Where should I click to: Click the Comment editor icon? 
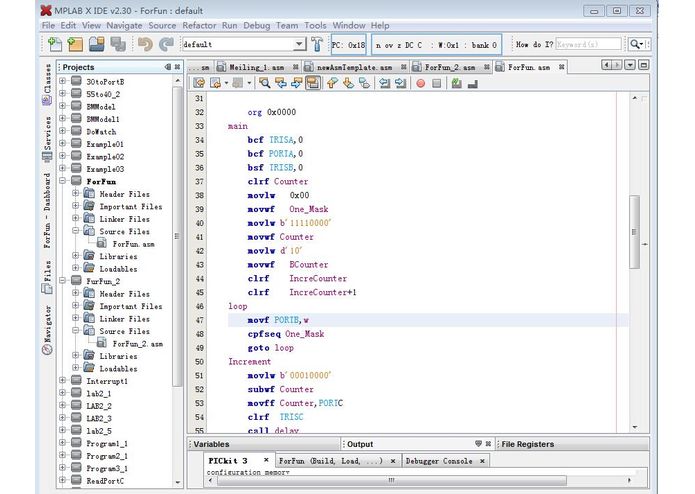coord(457,83)
